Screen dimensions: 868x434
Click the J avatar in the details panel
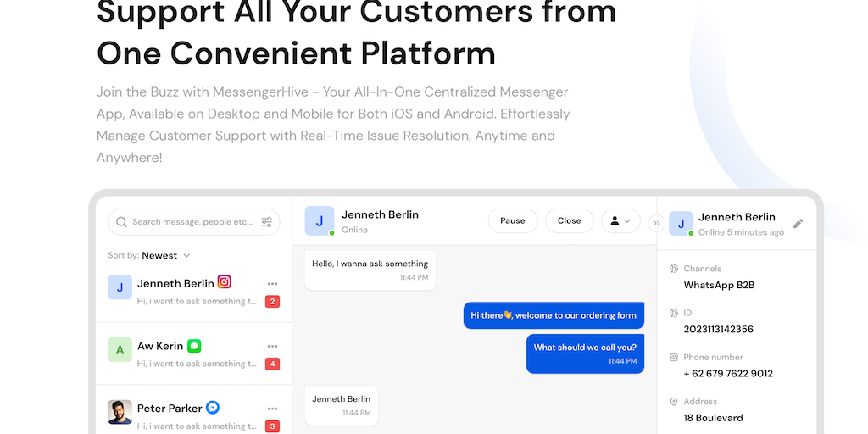tap(681, 224)
